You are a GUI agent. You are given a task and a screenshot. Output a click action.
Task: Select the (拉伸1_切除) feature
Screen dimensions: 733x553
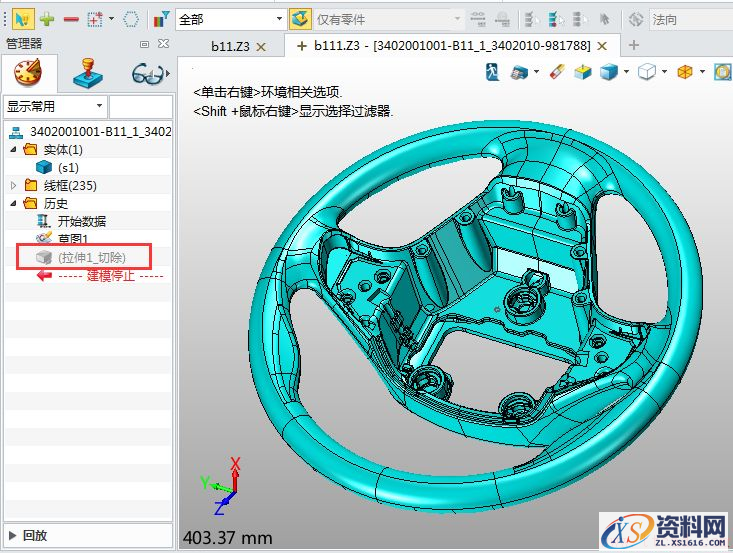92,257
